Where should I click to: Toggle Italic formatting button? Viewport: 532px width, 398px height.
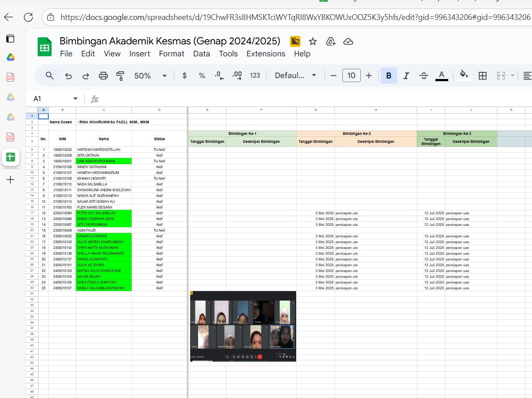tap(406, 76)
